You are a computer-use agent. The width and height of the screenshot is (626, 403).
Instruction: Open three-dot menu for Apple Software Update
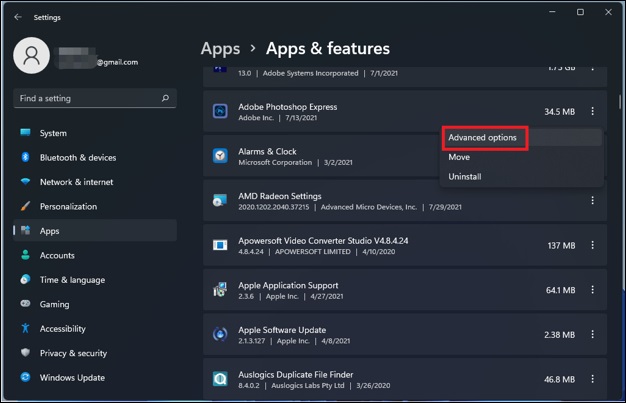pyautogui.click(x=592, y=334)
